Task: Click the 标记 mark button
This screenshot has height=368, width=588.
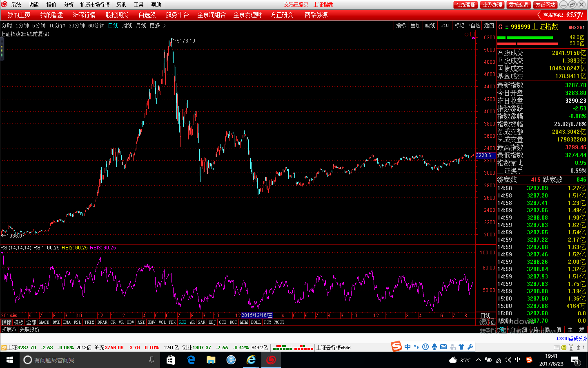Action: 460,25
